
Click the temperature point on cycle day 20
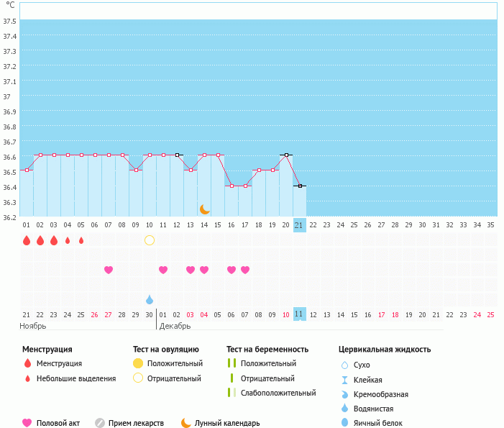286,155
